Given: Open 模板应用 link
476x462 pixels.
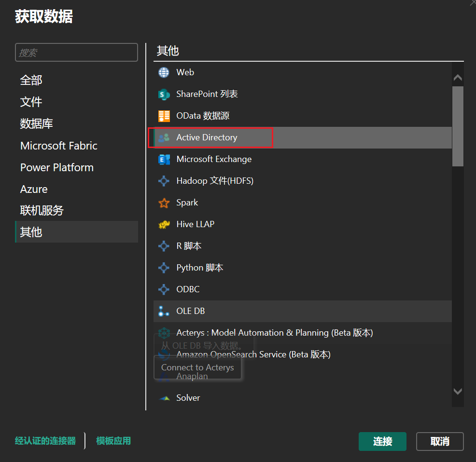Looking at the screenshot, I should click(113, 441).
